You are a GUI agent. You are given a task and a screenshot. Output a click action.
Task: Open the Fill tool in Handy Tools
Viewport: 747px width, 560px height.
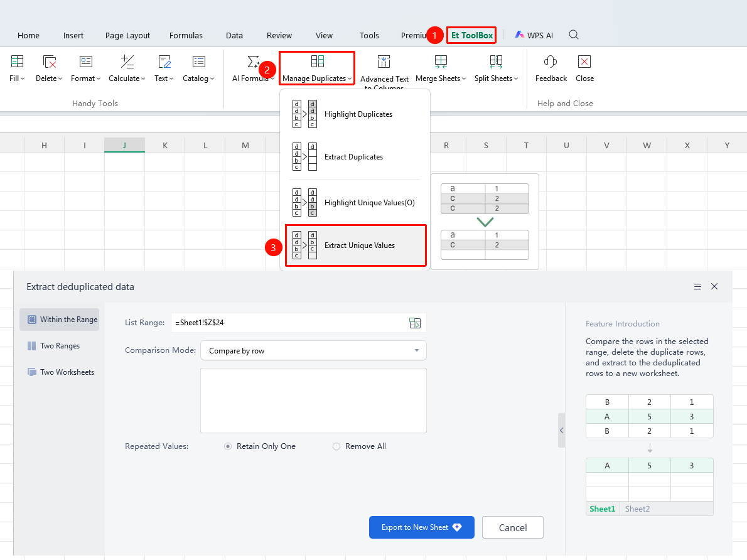(x=17, y=68)
